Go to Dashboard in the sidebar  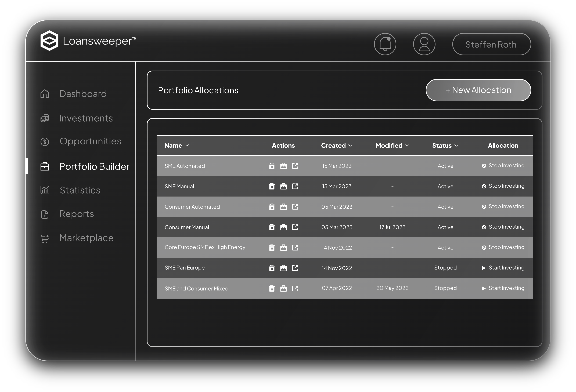[74, 94]
